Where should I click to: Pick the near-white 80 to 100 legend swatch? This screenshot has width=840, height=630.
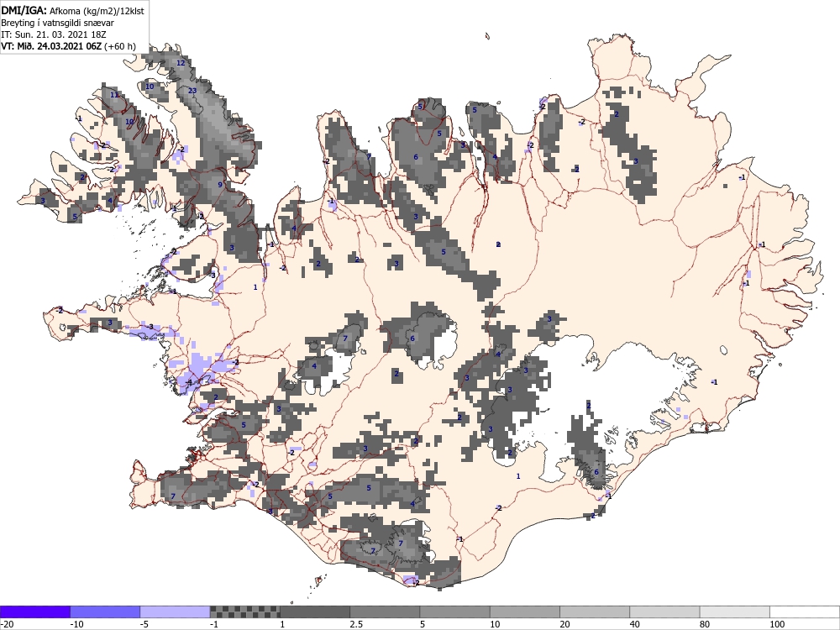point(734,612)
